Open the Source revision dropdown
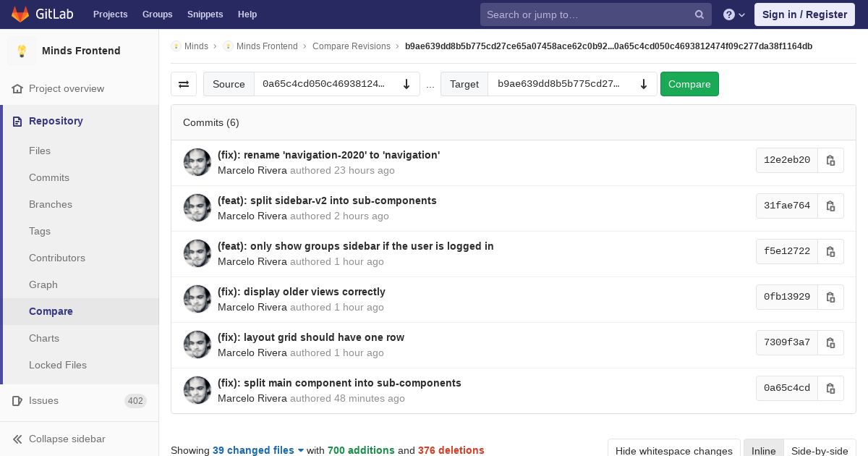Screen dimensions: 868x456 [336, 84]
